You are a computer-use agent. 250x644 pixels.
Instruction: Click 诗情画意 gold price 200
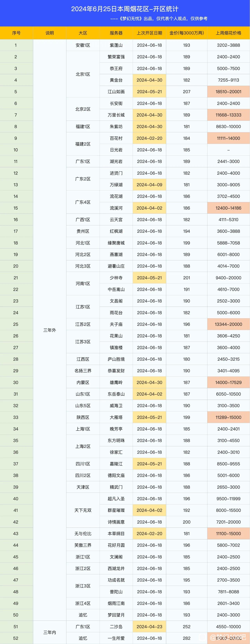pyautogui.click(x=187, y=522)
